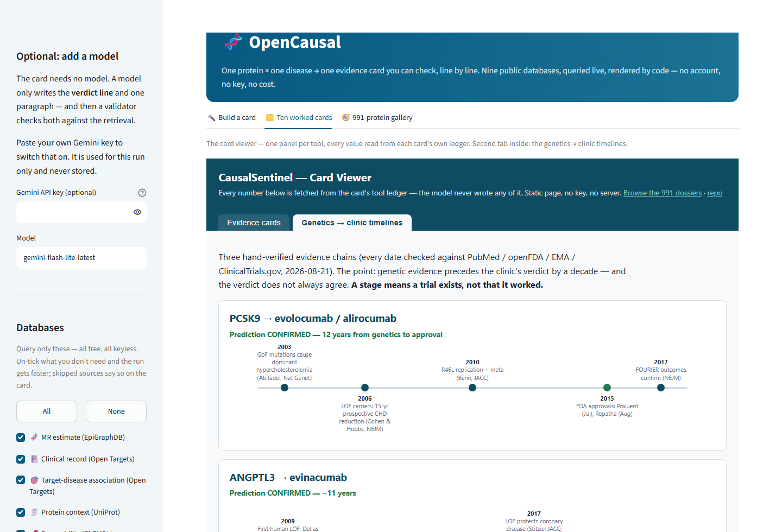The image size is (782, 532).
Task: Click the 2006 LOF carriers timeline dot
Action: click(365, 388)
